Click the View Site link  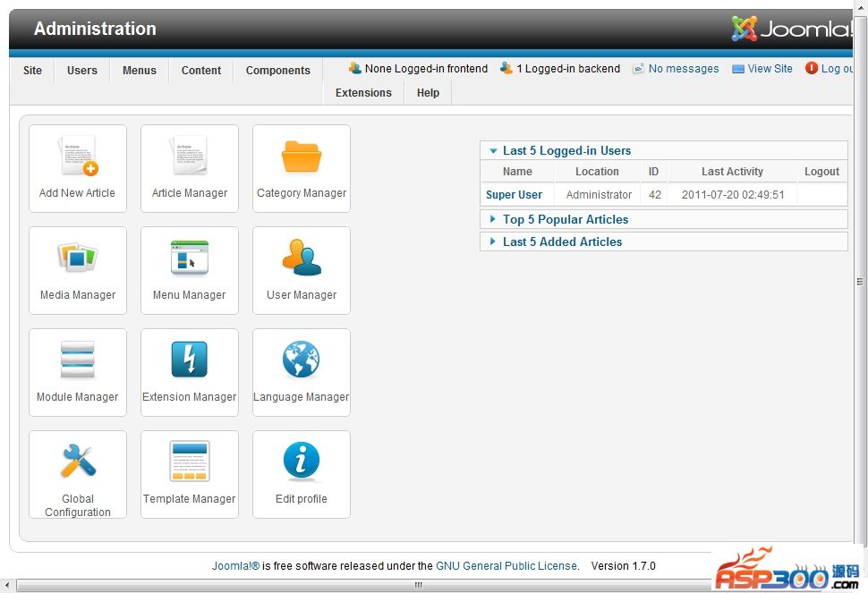point(770,69)
